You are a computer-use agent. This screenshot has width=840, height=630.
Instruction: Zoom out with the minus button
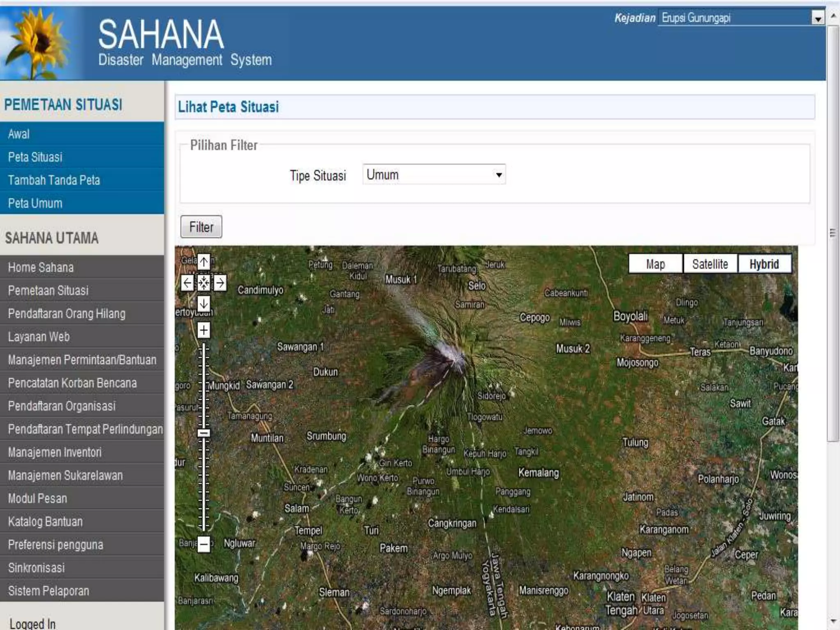click(204, 544)
